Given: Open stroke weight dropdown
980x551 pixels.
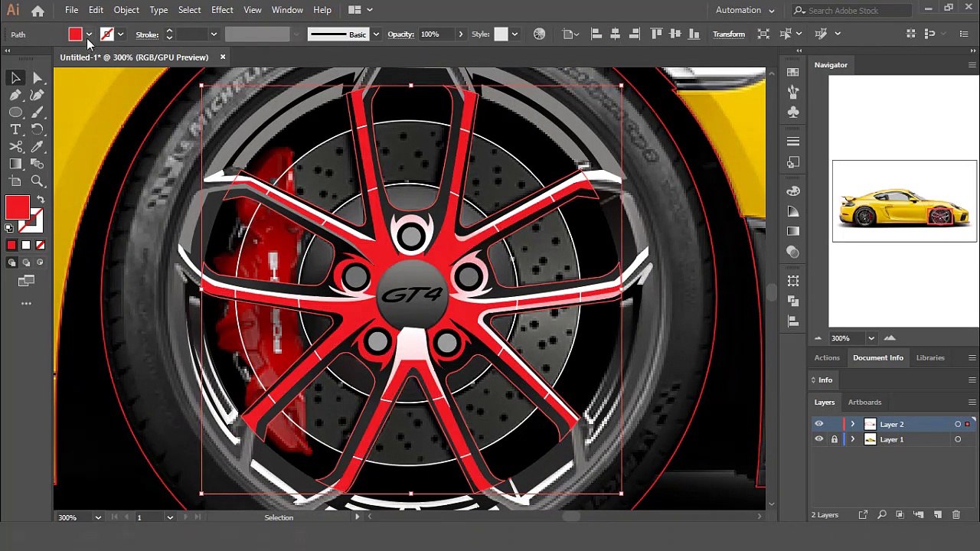Looking at the screenshot, I should point(214,34).
